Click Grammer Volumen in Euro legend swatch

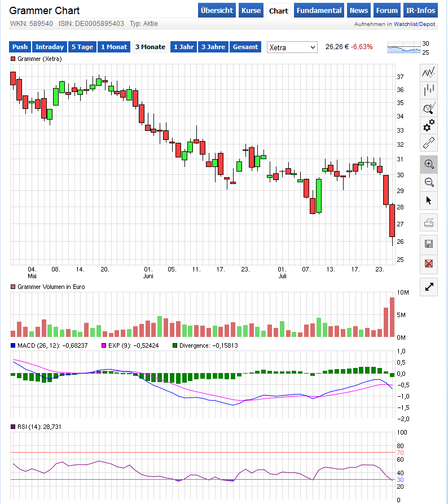pos(13,287)
